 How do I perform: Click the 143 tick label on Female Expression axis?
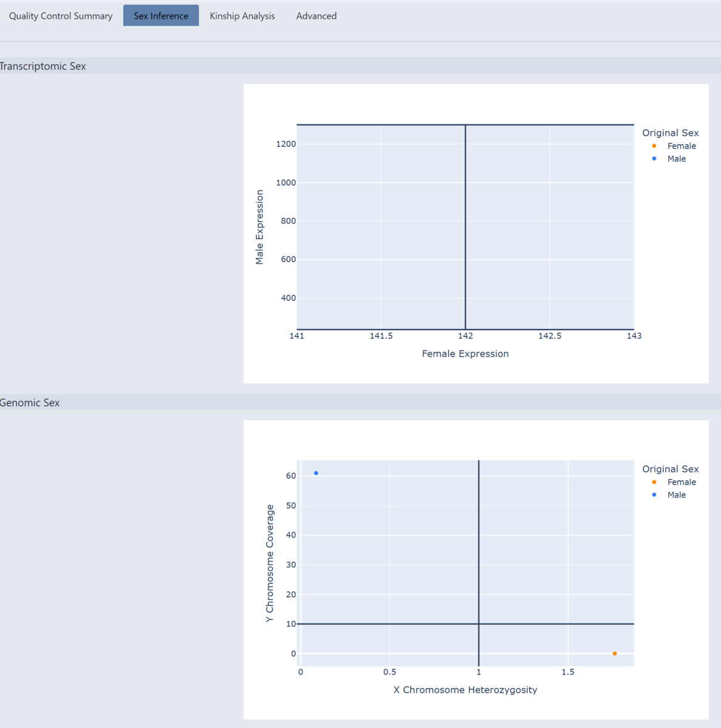pyautogui.click(x=634, y=336)
